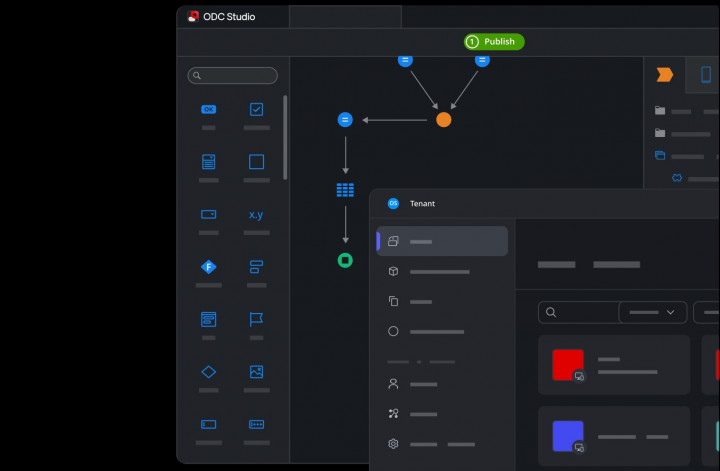Select the outlined diamond If widget icon
This screenshot has width=720, height=471.
208,372
